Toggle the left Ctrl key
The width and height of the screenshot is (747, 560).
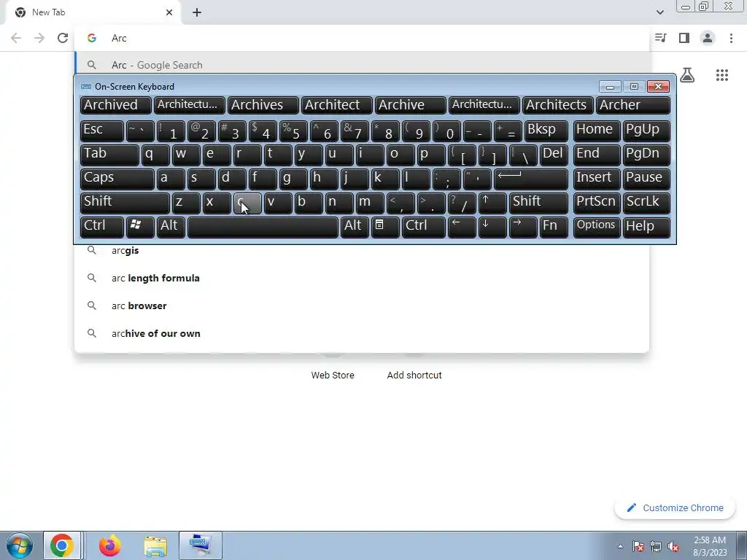pos(102,226)
